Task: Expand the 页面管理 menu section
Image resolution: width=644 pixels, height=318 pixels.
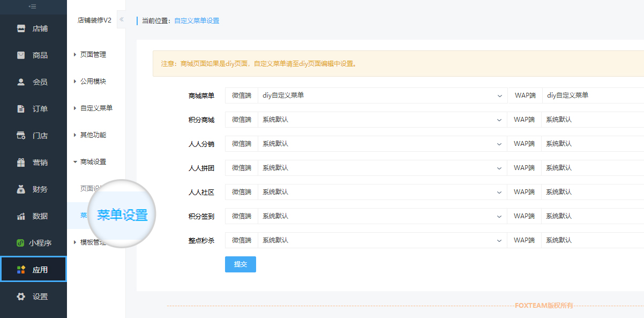Action: pos(92,54)
